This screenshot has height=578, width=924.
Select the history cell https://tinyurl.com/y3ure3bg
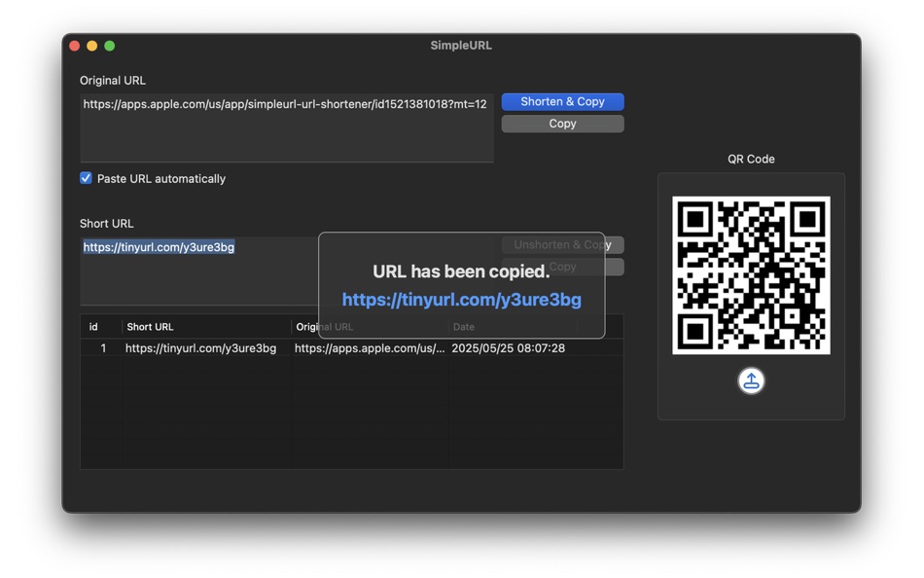200,348
